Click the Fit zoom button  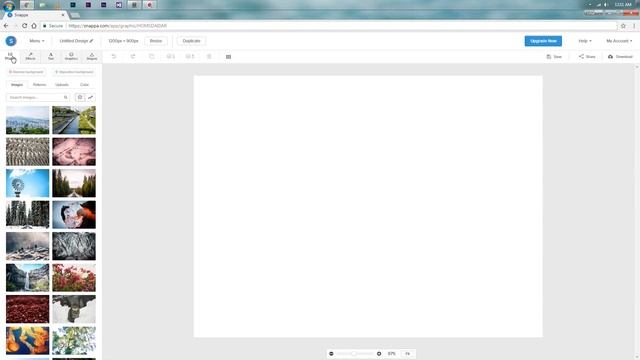[407, 353]
